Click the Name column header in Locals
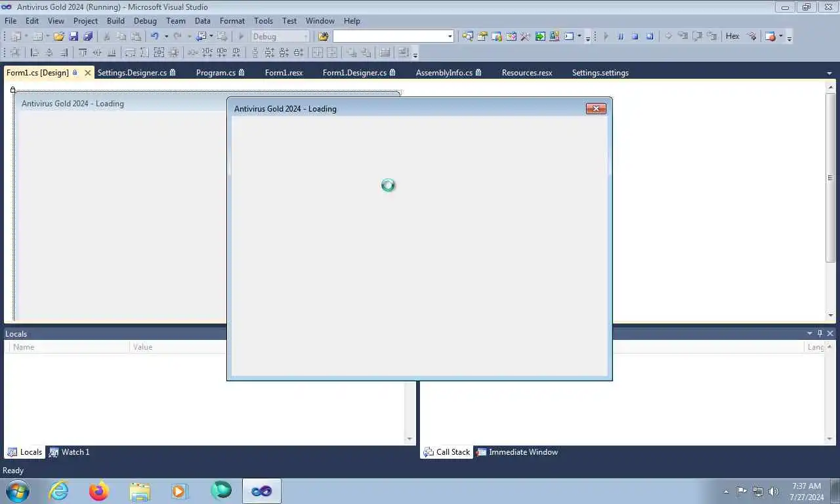 (69, 347)
